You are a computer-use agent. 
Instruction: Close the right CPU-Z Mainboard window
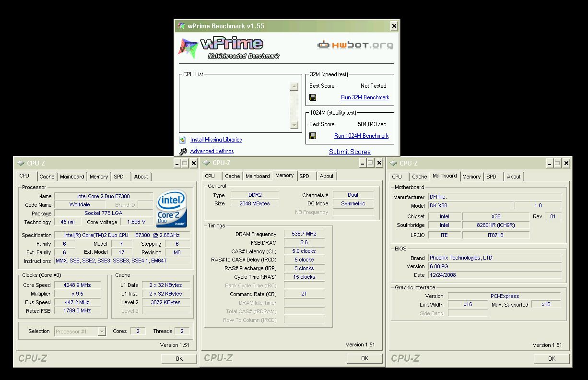pos(566,163)
